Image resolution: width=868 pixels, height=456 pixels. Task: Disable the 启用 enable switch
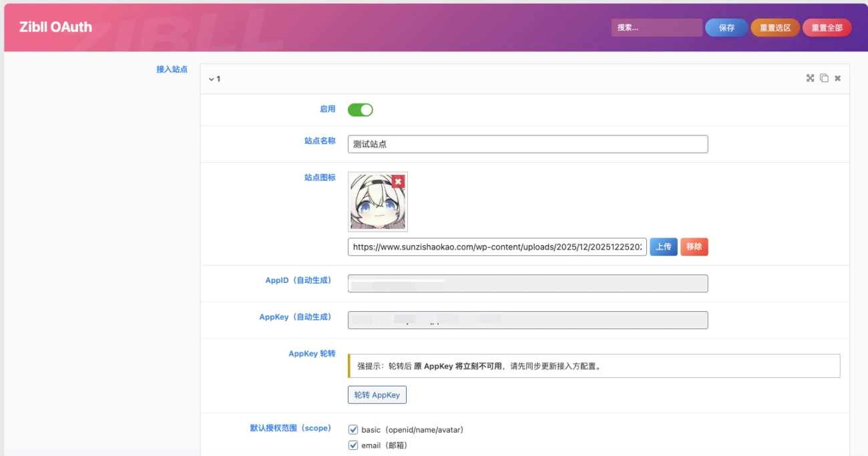pyautogui.click(x=360, y=109)
